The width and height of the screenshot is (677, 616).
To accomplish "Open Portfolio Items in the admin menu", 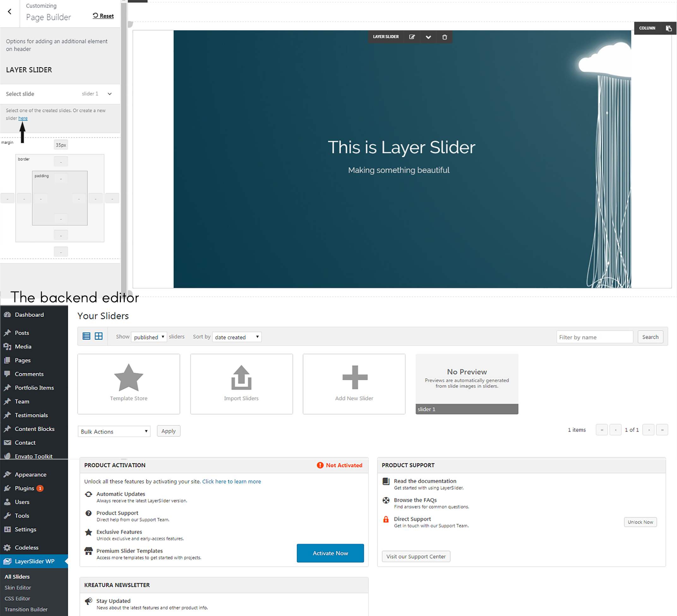I will coord(34,388).
